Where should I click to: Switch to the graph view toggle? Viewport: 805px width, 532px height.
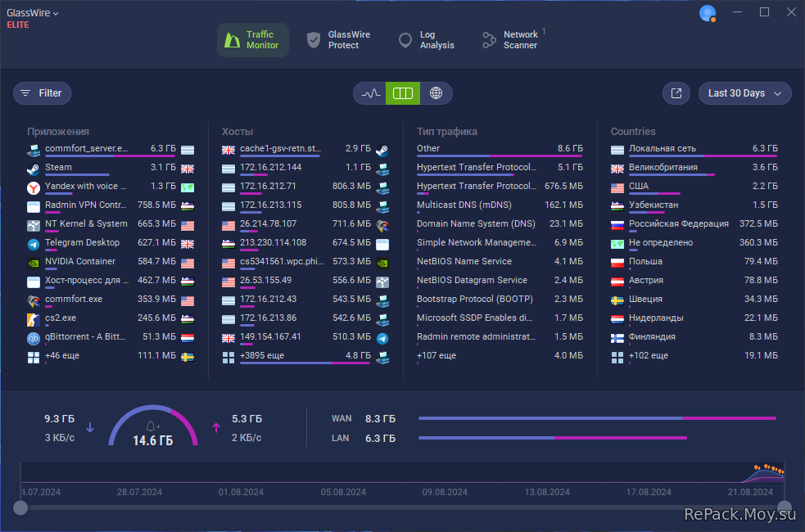click(x=370, y=93)
